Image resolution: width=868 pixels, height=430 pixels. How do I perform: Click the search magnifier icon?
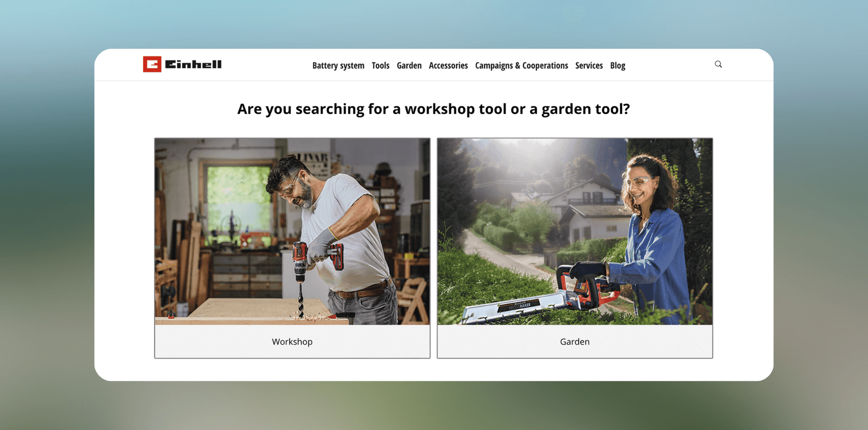tap(718, 64)
